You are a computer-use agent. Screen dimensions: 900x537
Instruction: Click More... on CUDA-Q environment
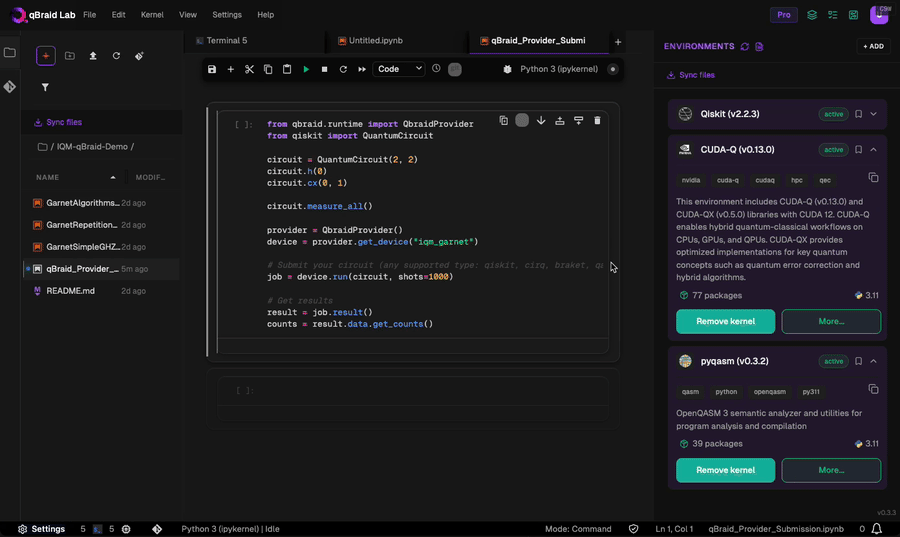coord(831,321)
